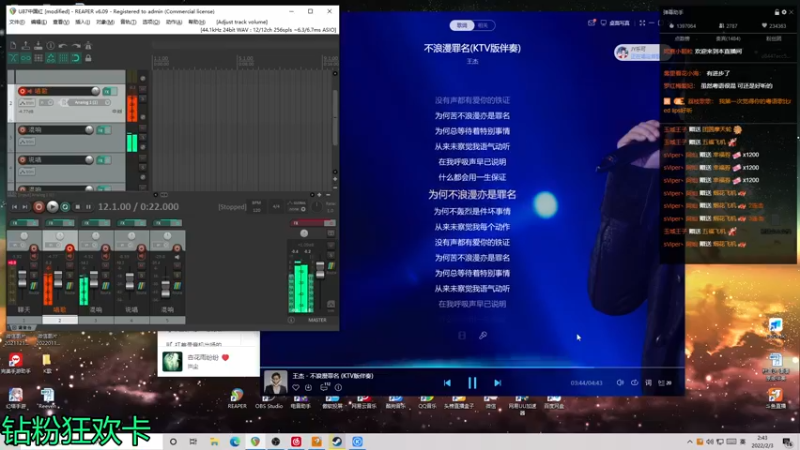This screenshot has width=800, height=450.
Task: Open the 文件 menu in REAPER
Action: (x=16, y=22)
